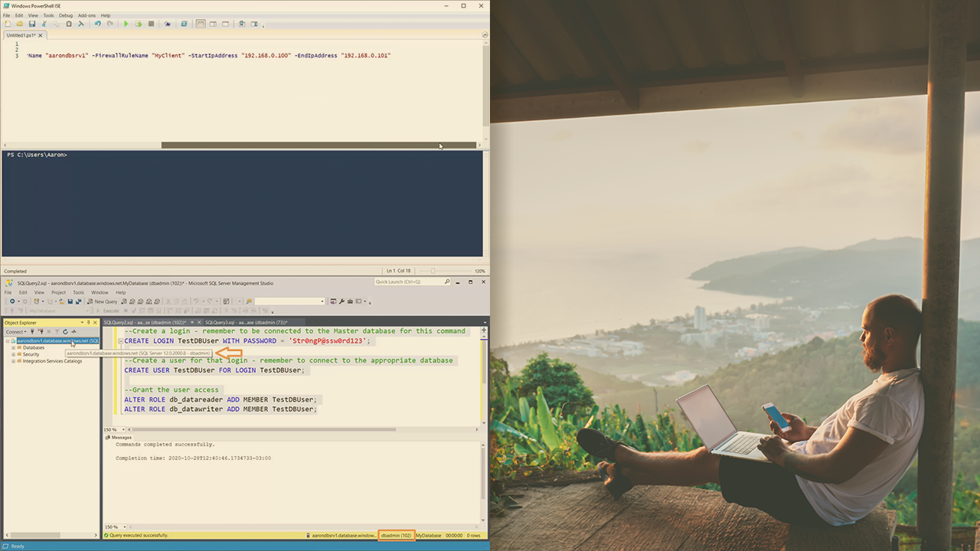The image size is (980, 551).
Task: Undo the last edit in PowerShell ISE
Action: [x=97, y=24]
